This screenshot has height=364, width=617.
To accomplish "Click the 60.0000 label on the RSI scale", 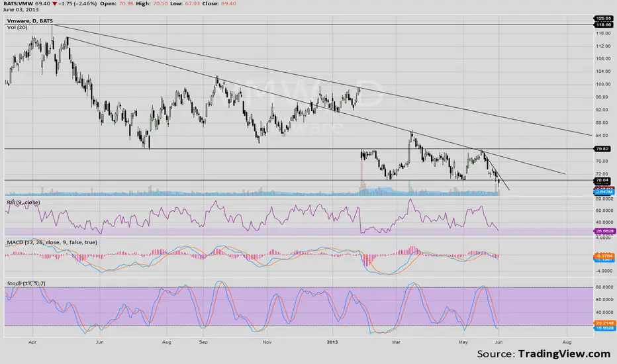I will 603,210.
